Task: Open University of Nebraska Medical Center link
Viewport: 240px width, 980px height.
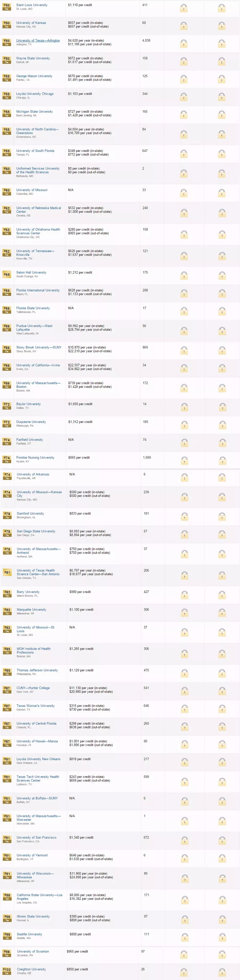Action: pyautogui.click(x=39, y=210)
